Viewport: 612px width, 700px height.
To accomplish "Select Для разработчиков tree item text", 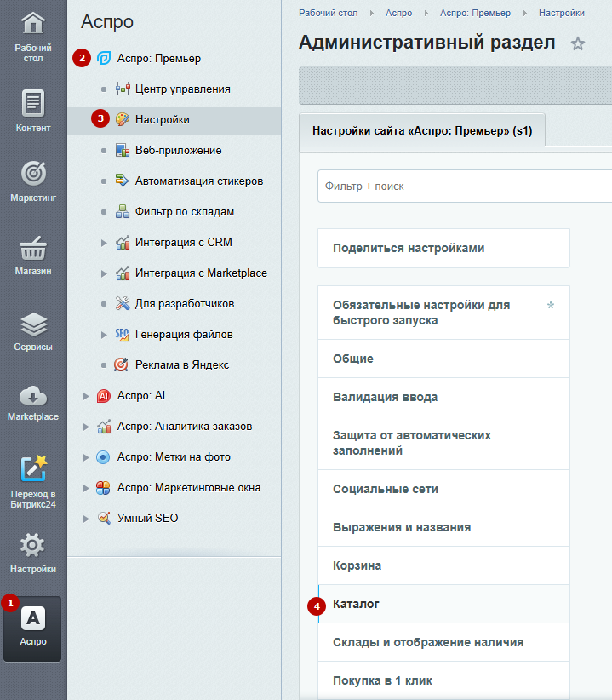I will tap(185, 303).
